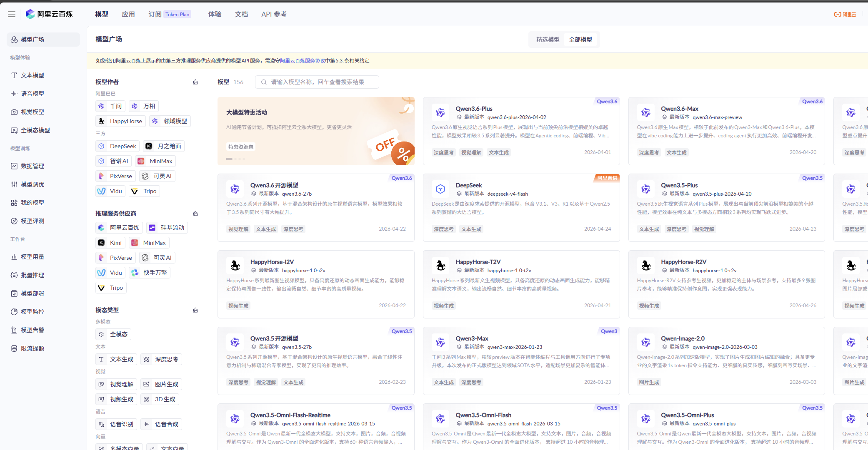Screen dimensions: 868x450
Task: Open the 阿里云百炼服务协议 link
Action: coord(303,61)
